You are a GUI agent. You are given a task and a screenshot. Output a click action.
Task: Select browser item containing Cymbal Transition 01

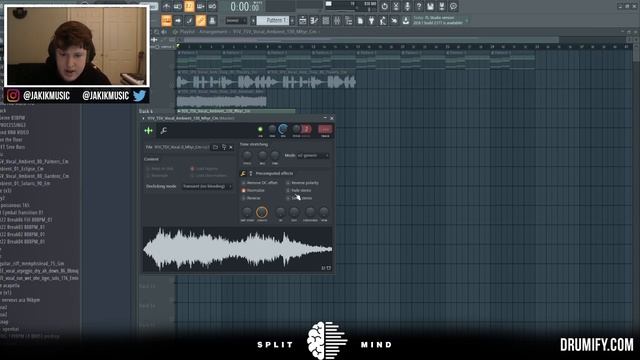[22, 213]
